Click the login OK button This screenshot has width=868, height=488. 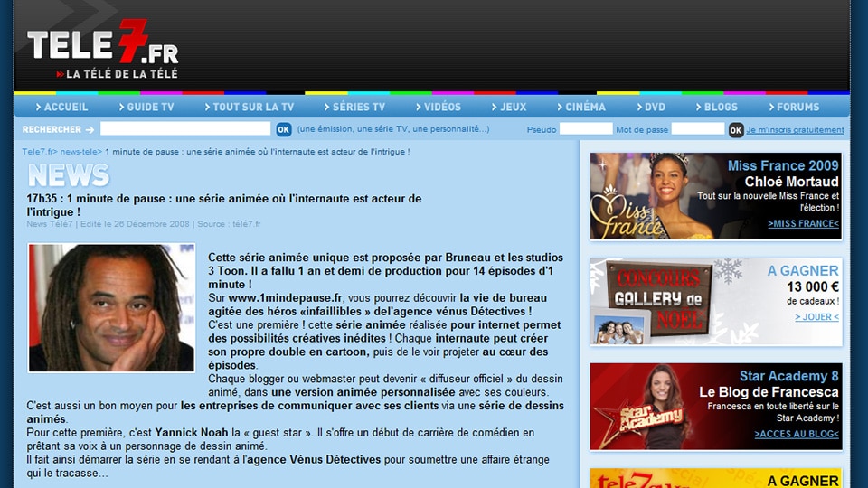(736, 130)
